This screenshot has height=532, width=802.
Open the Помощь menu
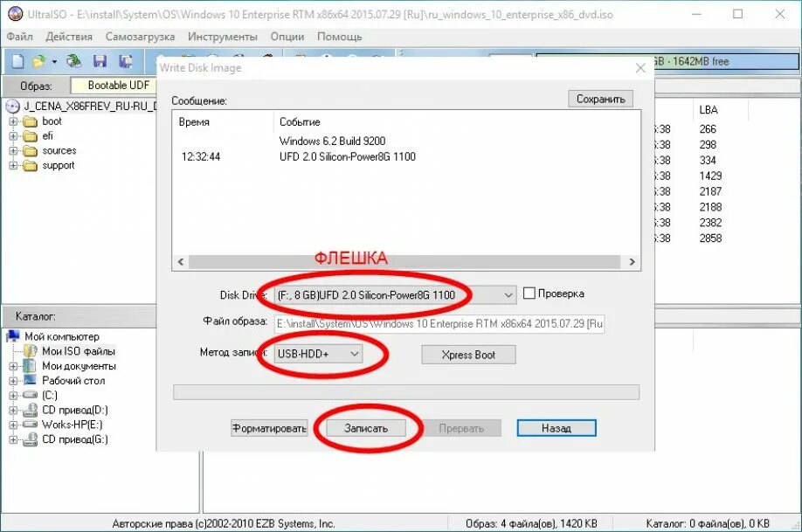pyautogui.click(x=340, y=37)
